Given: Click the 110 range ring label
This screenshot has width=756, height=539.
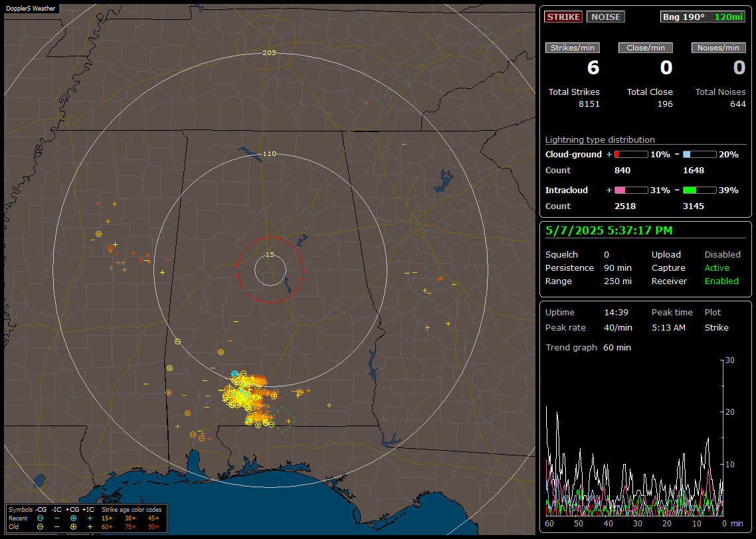Looking at the screenshot, I should [x=269, y=154].
